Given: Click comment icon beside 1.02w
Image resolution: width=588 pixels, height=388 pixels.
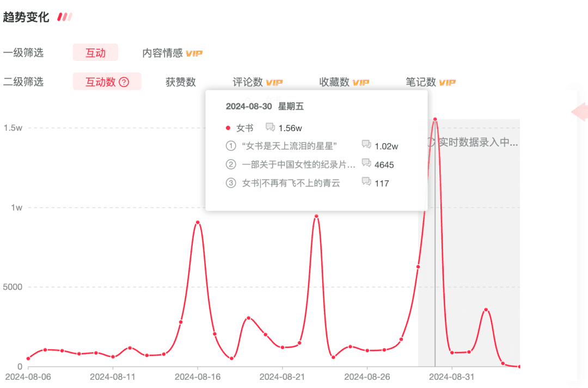Looking at the screenshot, I should (366, 144).
